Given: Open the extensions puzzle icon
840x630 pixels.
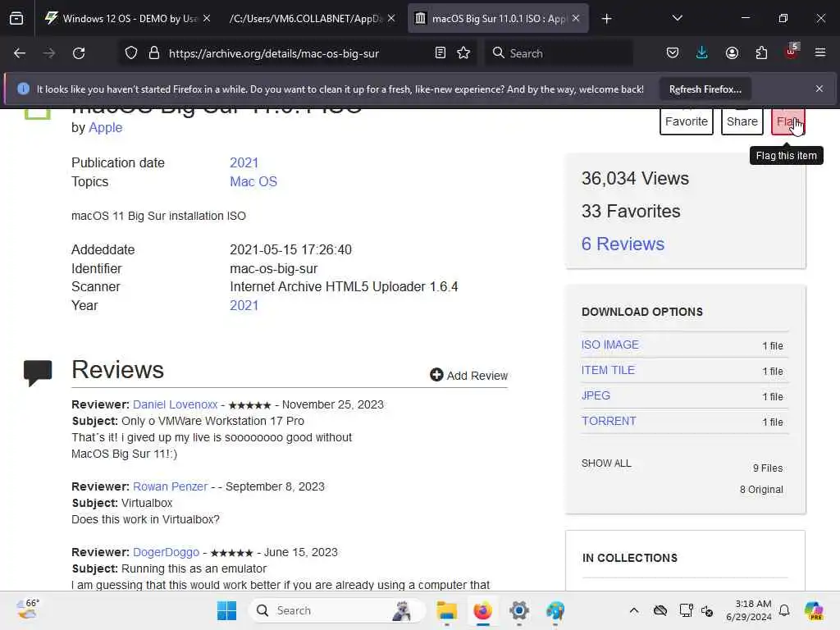Looking at the screenshot, I should pos(761,53).
